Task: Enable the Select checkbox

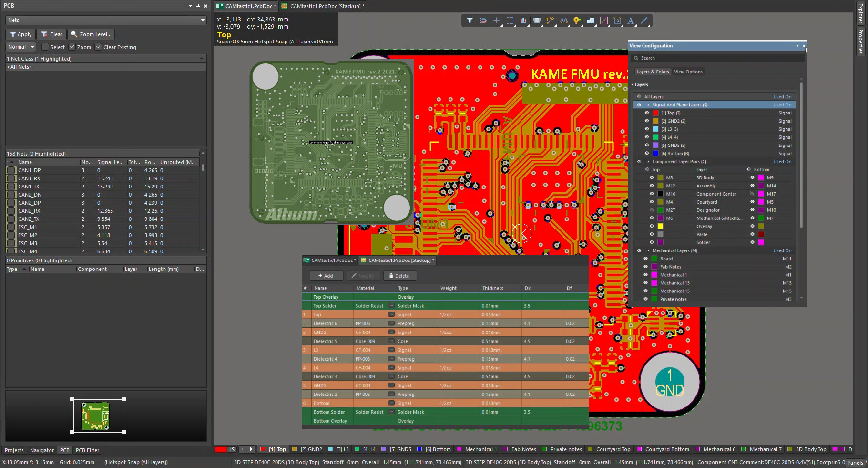Action: pos(45,47)
